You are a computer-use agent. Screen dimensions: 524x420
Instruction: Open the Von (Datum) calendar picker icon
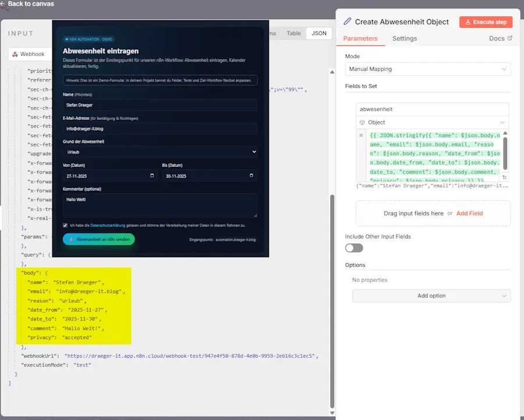pos(153,176)
